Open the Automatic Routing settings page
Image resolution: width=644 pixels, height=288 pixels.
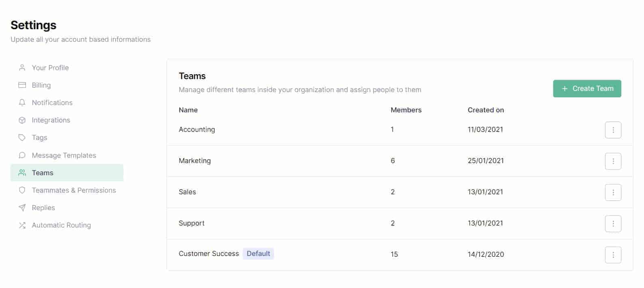click(61, 225)
